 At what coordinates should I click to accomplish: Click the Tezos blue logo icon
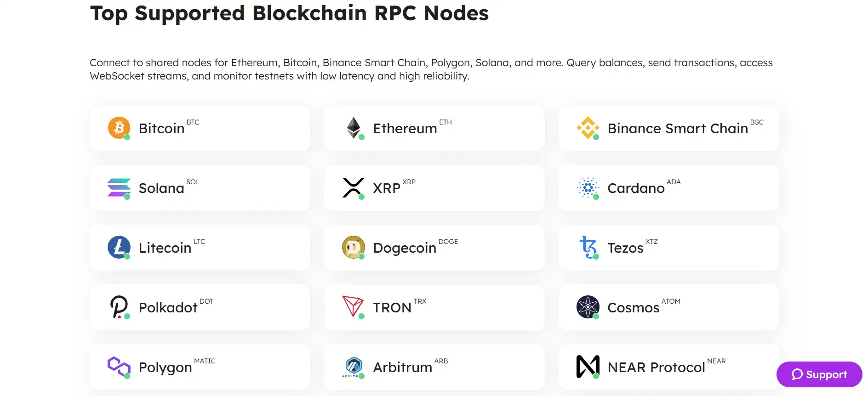tap(588, 247)
